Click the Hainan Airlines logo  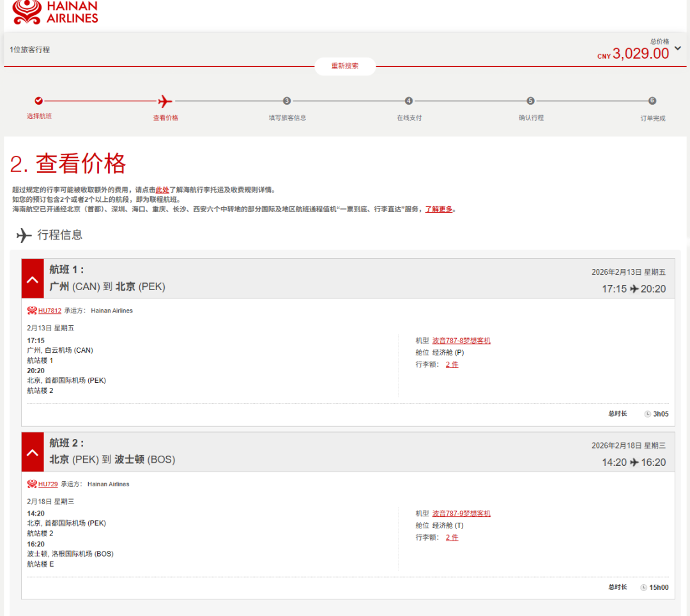point(56,12)
